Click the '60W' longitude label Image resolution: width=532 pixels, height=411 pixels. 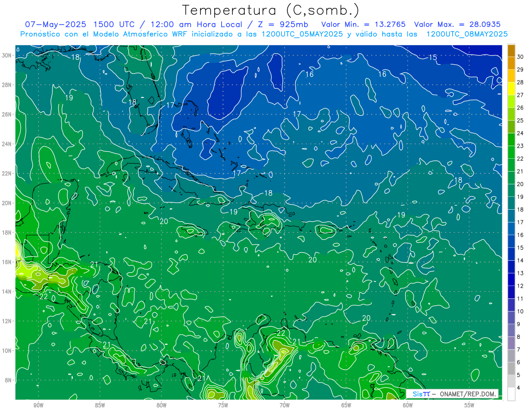pyautogui.click(x=408, y=405)
